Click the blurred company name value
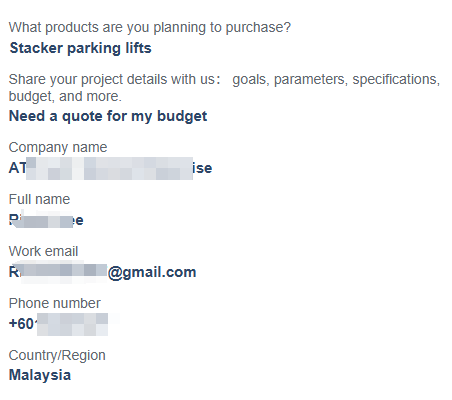Image resolution: width=452 pixels, height=400 pixels. pyautogui.click(x=110, y=168)
